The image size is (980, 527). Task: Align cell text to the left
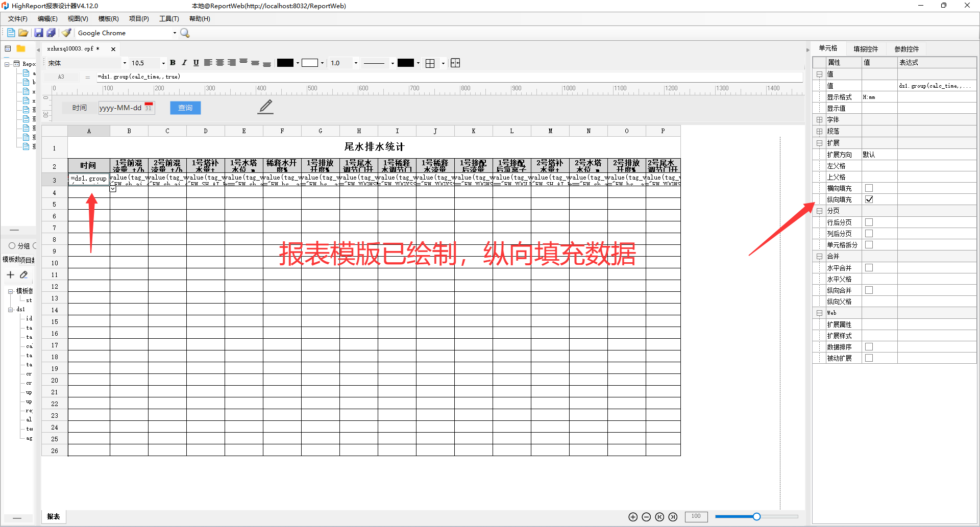click(208, 63)
